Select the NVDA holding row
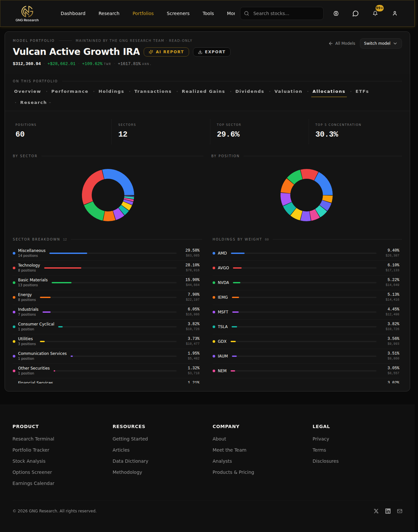This screenshot has height=532, width=418. [x=306, y=283]
